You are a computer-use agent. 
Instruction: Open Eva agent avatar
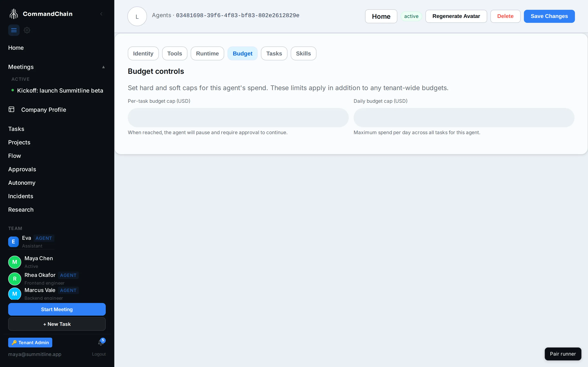pos(13,242)
